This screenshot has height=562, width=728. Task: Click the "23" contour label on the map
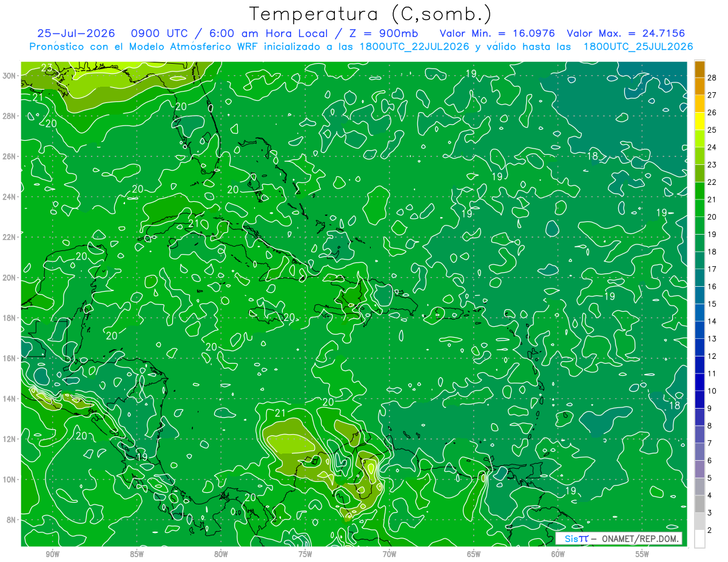click(x=47, y=68)
